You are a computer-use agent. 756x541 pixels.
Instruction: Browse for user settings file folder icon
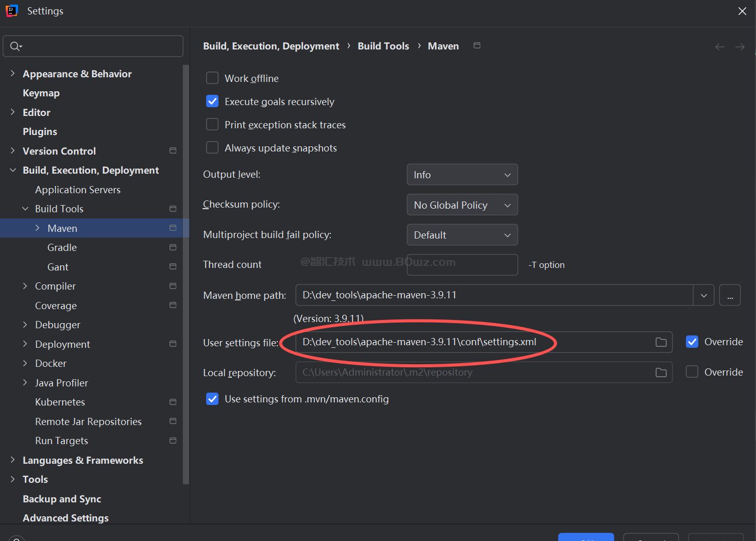pyautogui.click(x=661, y=342)
